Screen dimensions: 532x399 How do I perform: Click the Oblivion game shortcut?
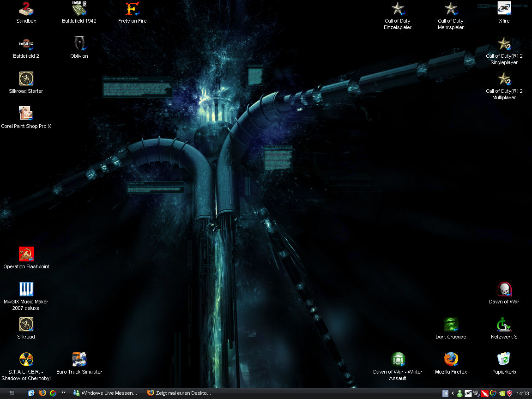tap(79, 44)
